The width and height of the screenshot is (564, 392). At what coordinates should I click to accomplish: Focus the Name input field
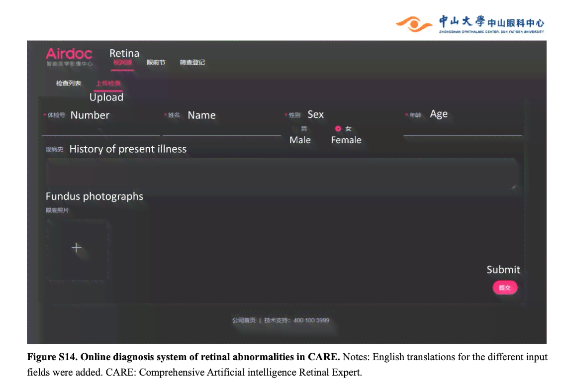click(x=222, y=129)
